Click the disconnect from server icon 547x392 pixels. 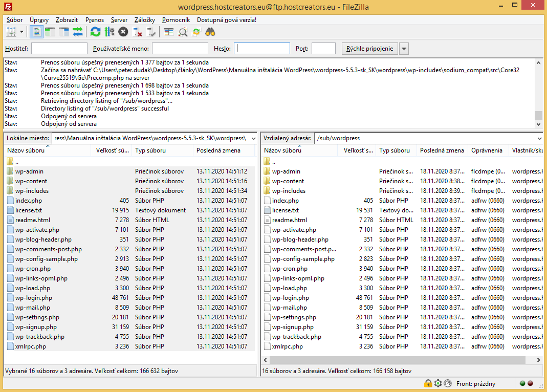[x=137, y=32]
